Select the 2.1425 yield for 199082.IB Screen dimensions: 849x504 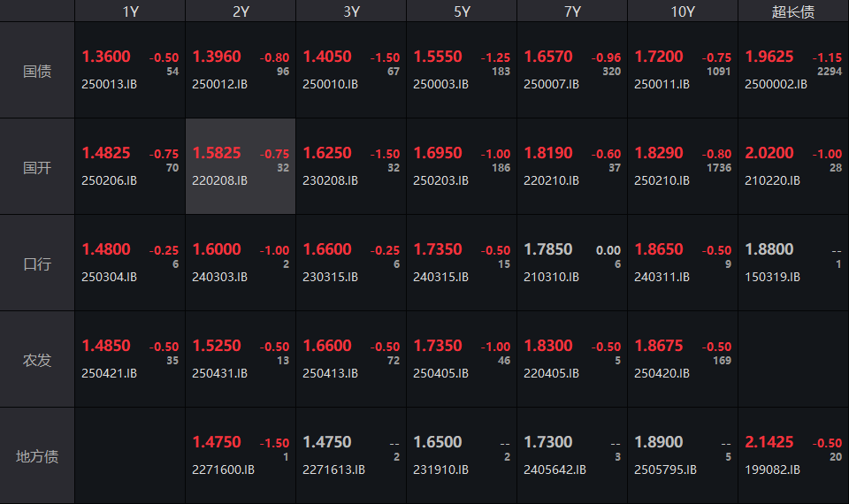click(x=769, y=442)
